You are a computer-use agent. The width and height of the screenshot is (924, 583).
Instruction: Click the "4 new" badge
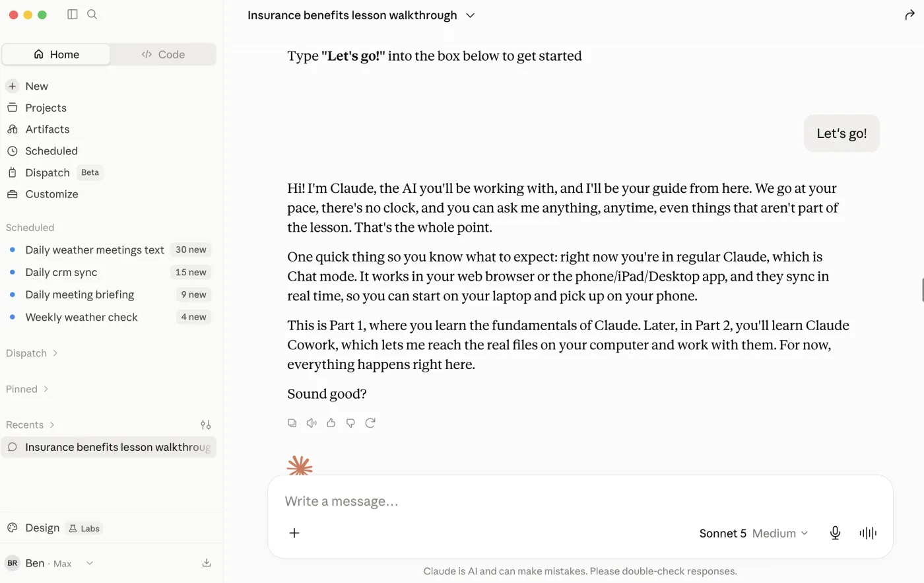(x=193, y=318)
